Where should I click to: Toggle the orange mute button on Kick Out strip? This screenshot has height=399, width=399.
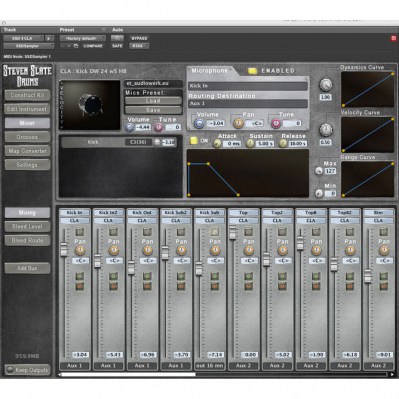(x=147, y=286)
